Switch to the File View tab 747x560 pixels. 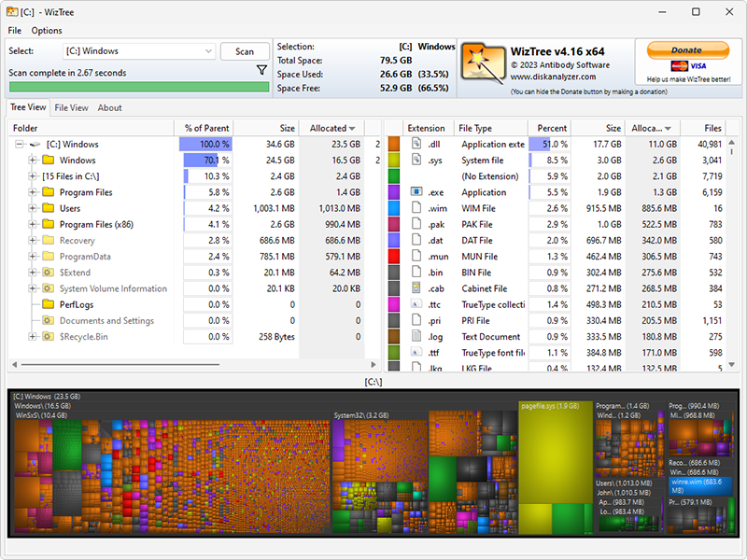[x=71, y=107]
